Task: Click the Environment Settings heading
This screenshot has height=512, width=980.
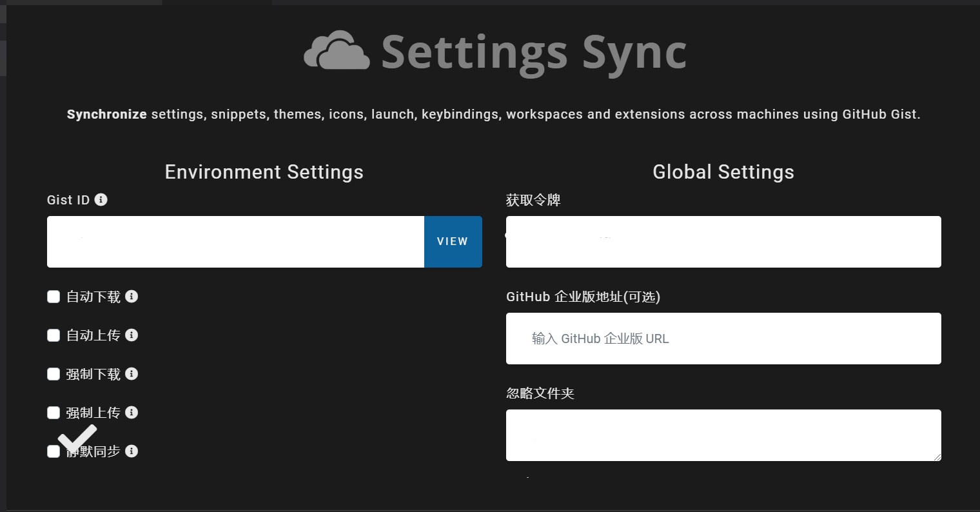Action: pos(264,172)
